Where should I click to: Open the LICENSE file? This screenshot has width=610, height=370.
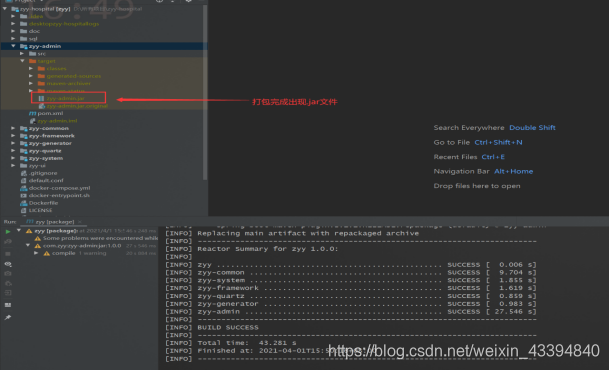pyautogui.click(x=40, y=210)
